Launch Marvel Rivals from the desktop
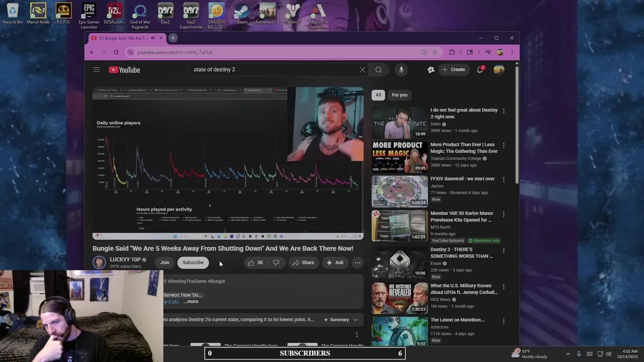644x362 pixels. pyautogui.click(x=38, y=14)
